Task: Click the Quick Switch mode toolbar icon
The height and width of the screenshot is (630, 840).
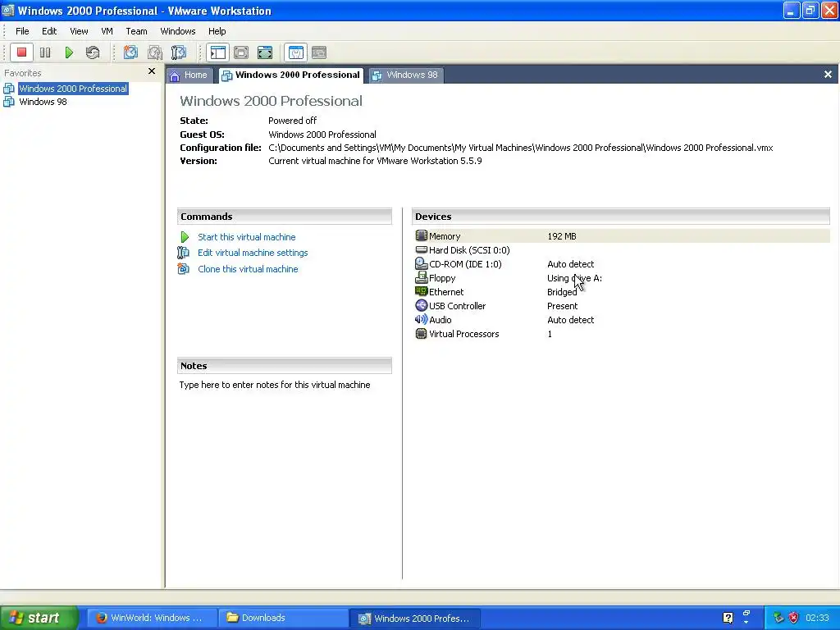Action: coord(241,52)
